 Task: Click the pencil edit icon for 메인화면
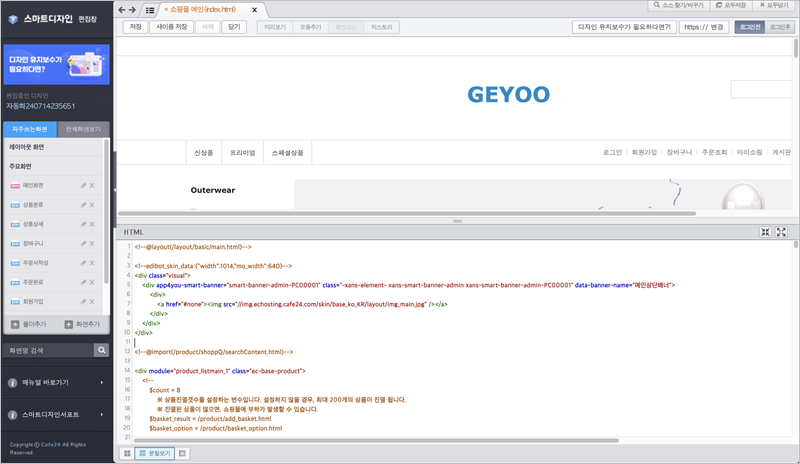(x=83, y=186)
